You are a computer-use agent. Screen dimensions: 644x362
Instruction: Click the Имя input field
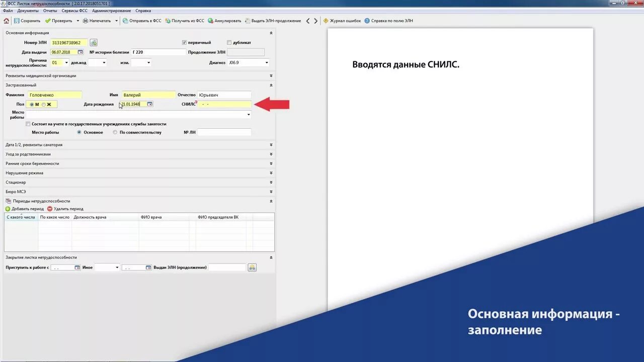pos(148,95)
